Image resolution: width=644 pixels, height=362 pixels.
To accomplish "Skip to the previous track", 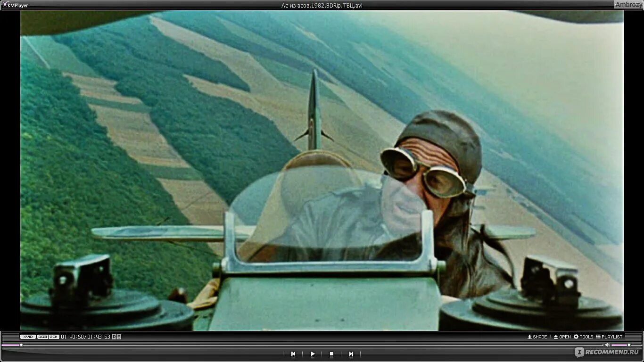I will click(293, 354).
